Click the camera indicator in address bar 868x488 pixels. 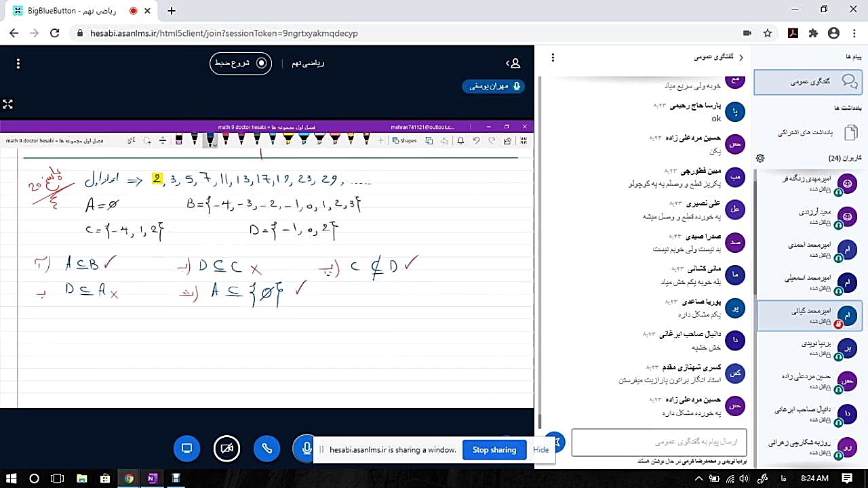[747, 33]
